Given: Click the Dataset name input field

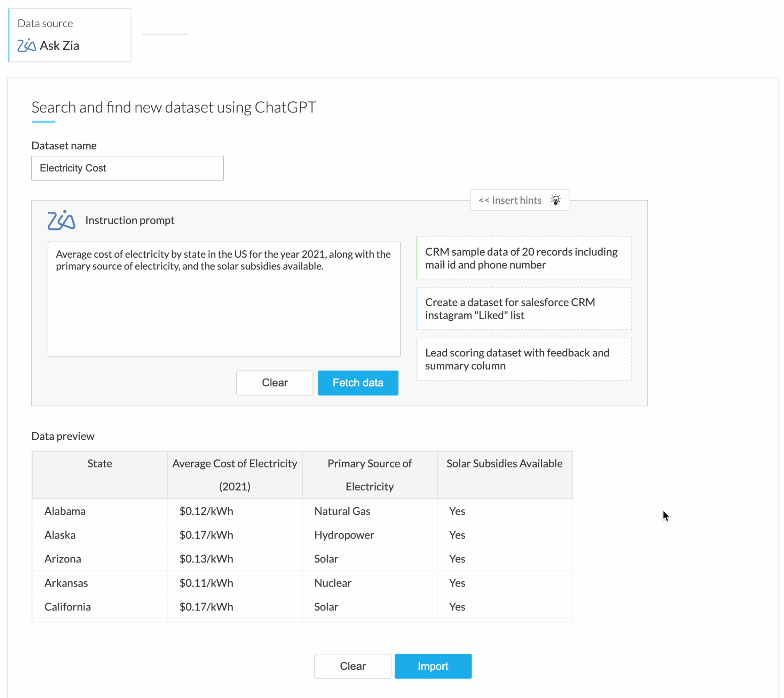Looking at the screenshot, I should (x=127, y=168).
